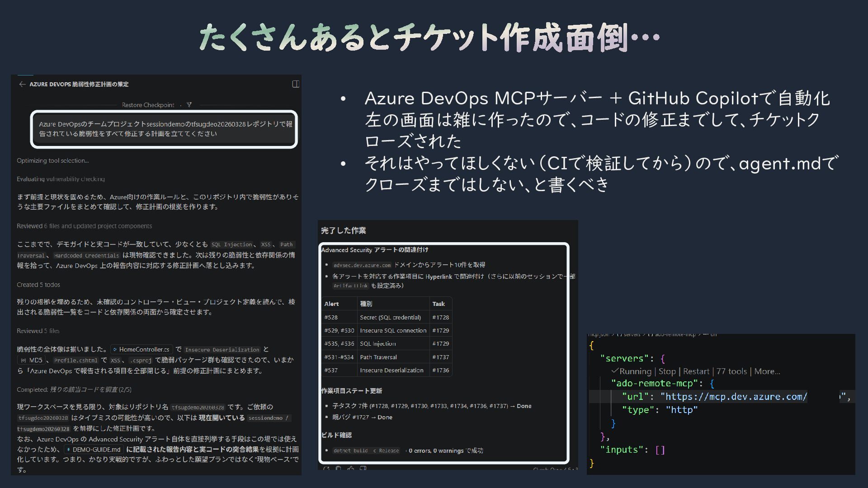Click the DEMO-GUIDE.md file reference

93,450
